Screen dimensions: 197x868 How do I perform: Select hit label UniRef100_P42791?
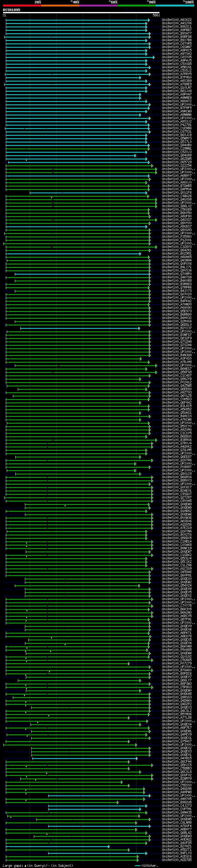[177, 125]
